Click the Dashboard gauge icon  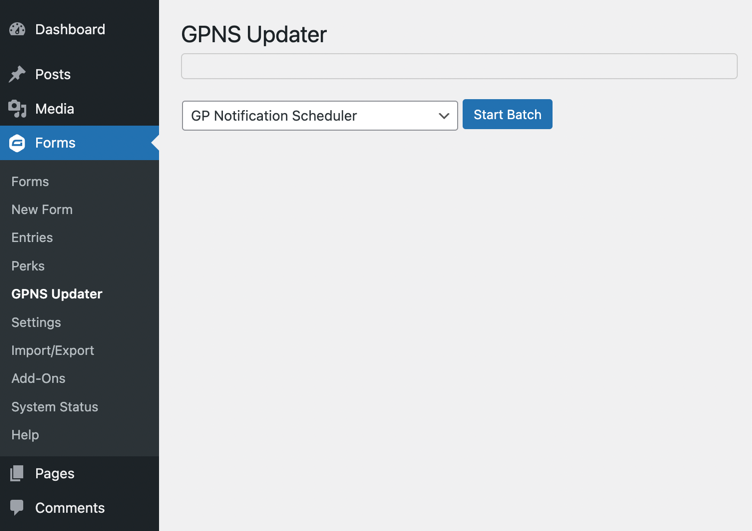click(x=17, y=29)
